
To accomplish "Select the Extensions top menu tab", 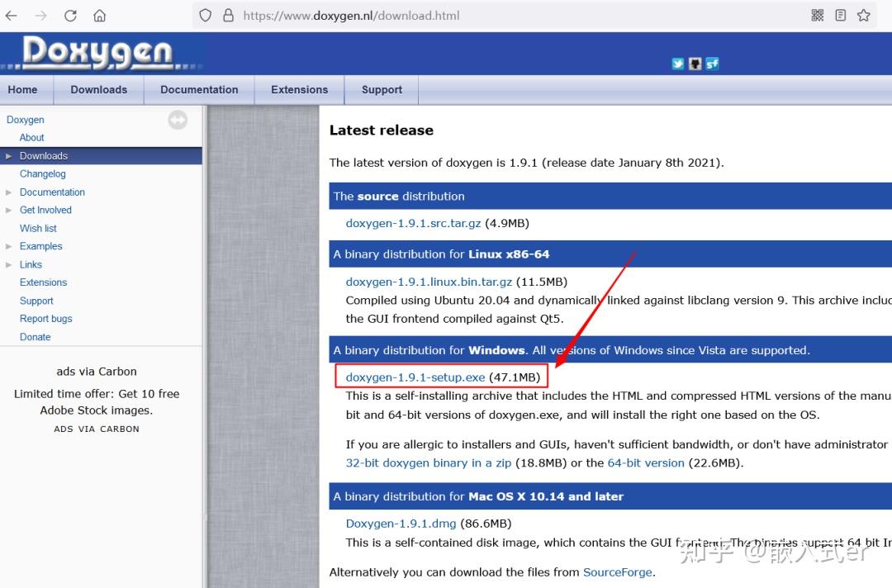I will (x=299, y=90).
